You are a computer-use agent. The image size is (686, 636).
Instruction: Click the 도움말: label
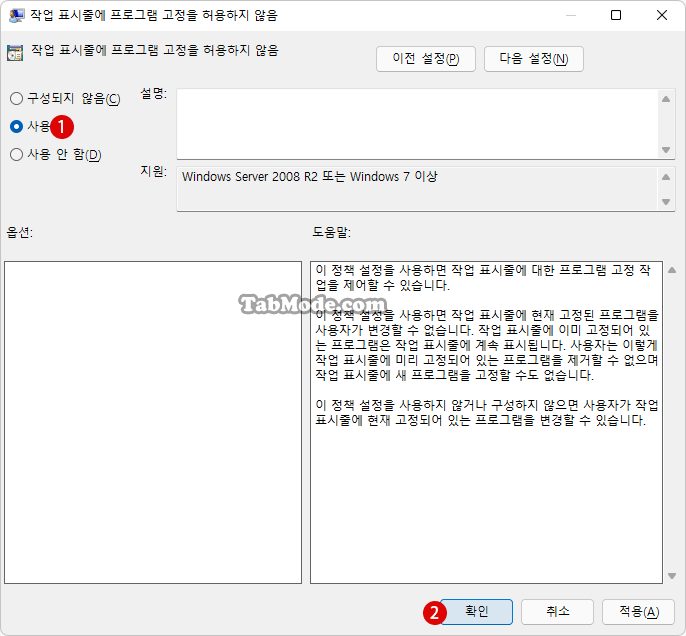pos(332,232)
